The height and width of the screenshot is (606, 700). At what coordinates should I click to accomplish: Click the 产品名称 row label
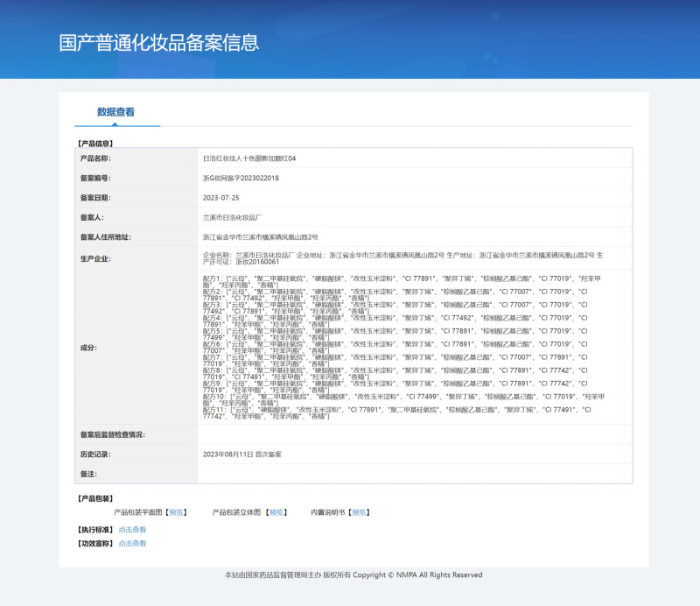[95, 159]
